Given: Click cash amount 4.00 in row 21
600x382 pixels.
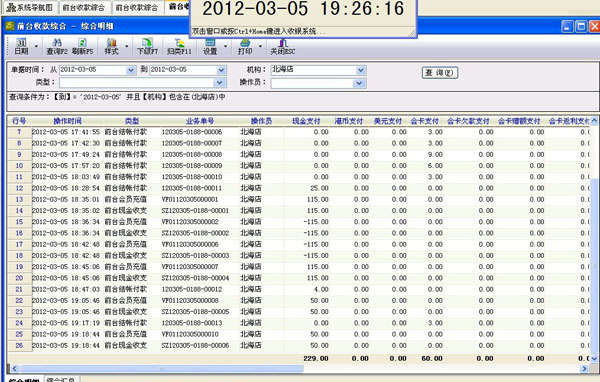Looking at the screenshot, I should coord(321,289).
